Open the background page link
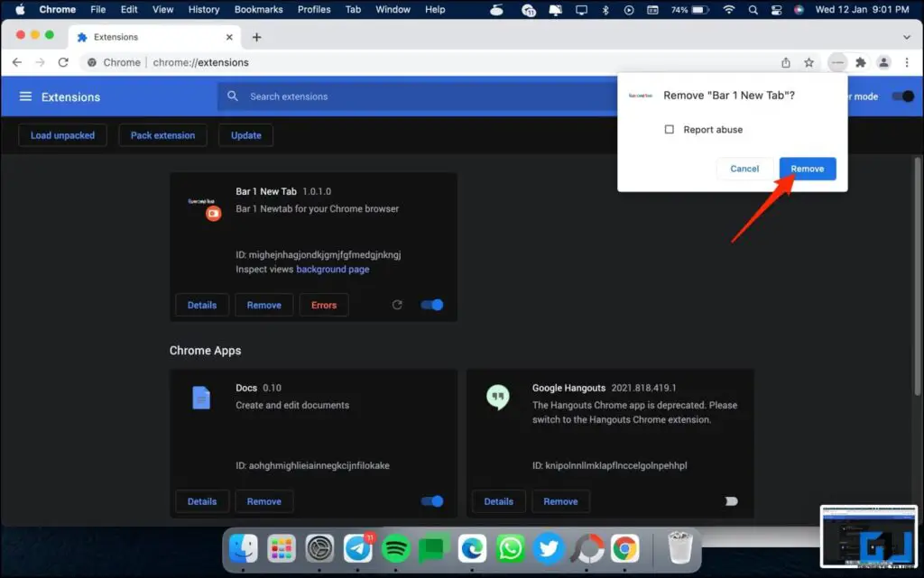Image resolution: width=924 pixels, height=578 pixels. [x=332, y=270]
